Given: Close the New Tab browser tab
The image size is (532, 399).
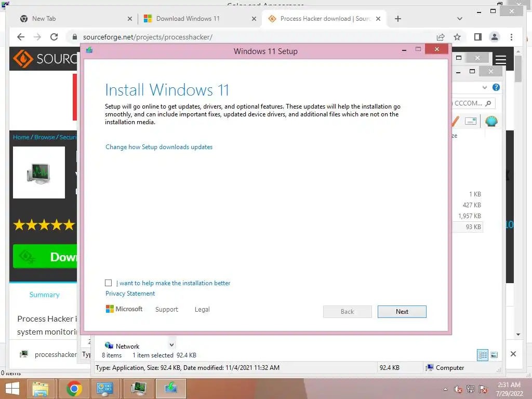Looking at the screenshot, I should (129, 19).
